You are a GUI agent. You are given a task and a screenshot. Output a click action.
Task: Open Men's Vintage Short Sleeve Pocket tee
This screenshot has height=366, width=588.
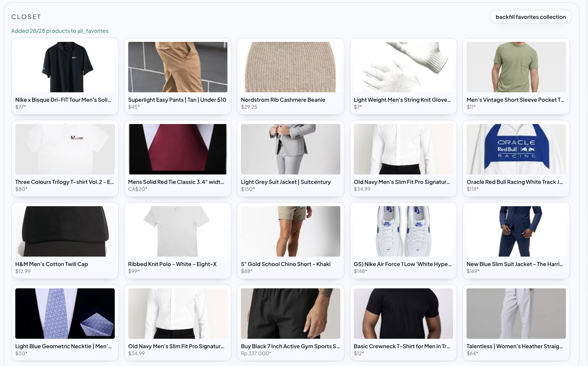516,67
